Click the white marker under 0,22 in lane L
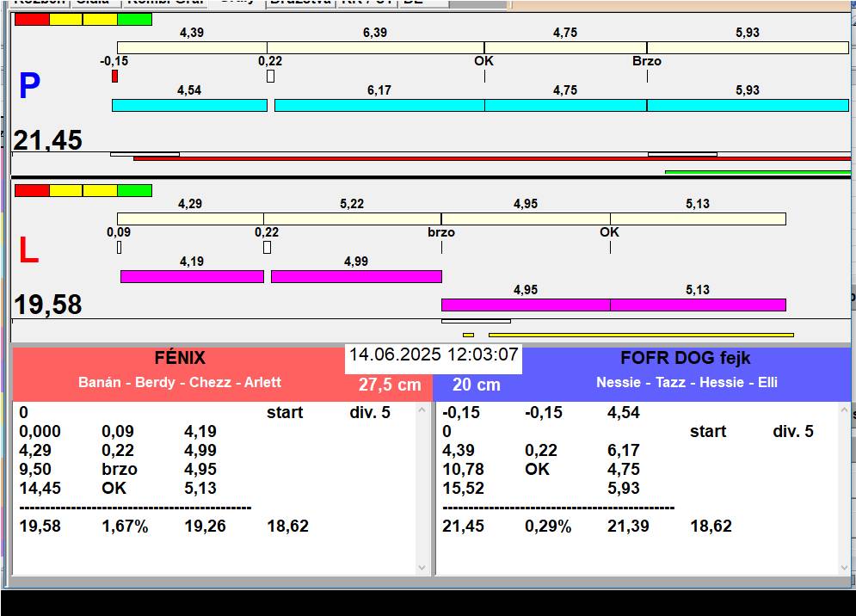 point(267,248)
